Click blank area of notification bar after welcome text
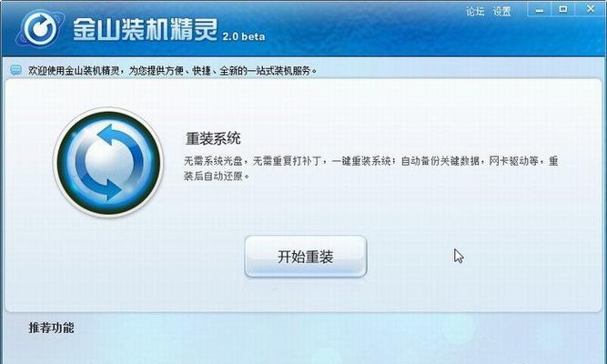This screenshot has width=607, height=364. [x=457, y=70]
